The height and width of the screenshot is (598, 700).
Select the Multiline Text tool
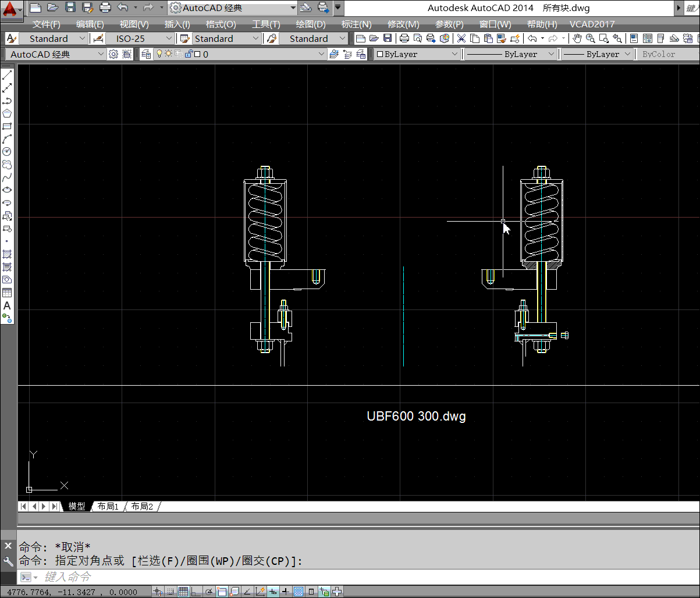7,305
